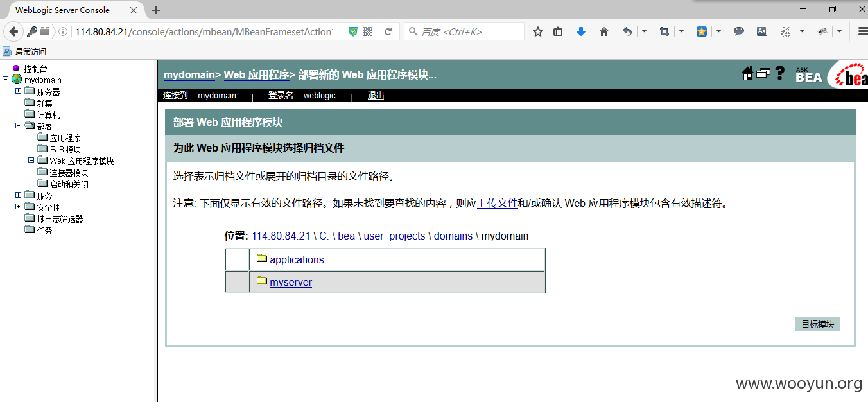Viewport: 868px width, 402px height.
Task: Click the 114.80.84.21 location link
Action: (x=281, y=236)
